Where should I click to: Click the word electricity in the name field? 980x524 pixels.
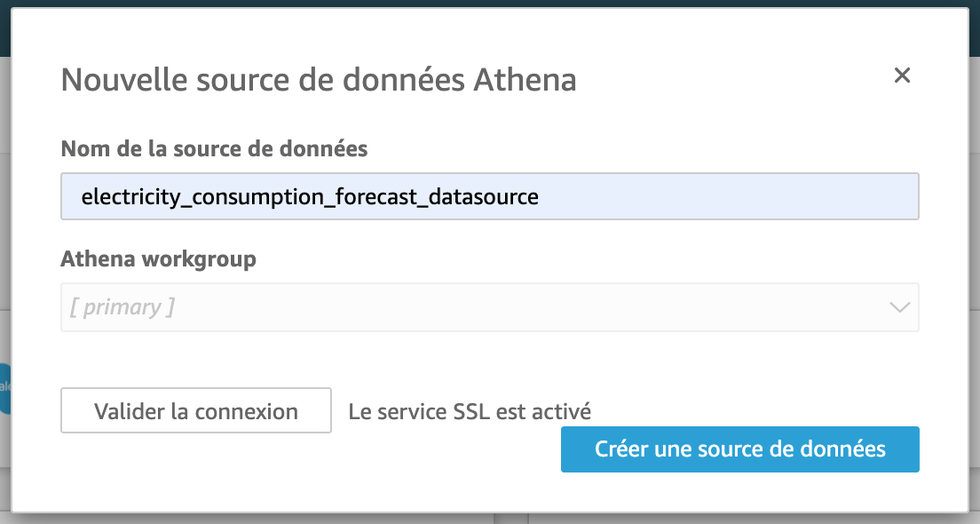click(x=127, y=196)
